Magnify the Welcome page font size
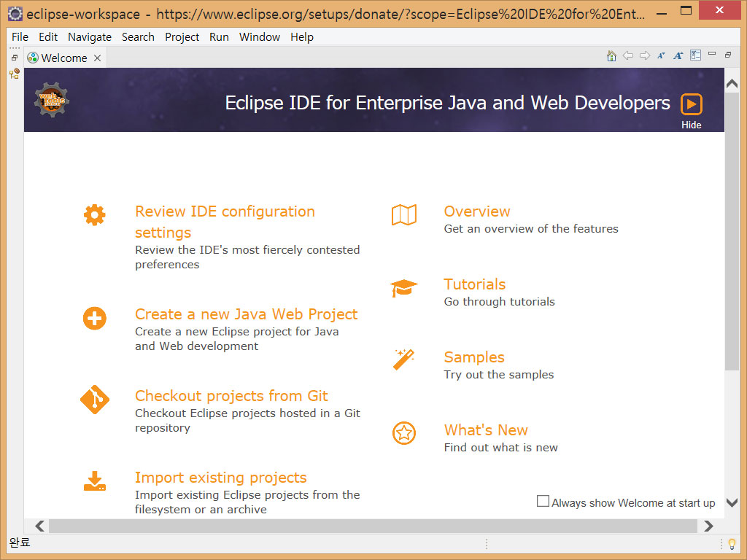The image size is (747, 560). tap(678, 55)
